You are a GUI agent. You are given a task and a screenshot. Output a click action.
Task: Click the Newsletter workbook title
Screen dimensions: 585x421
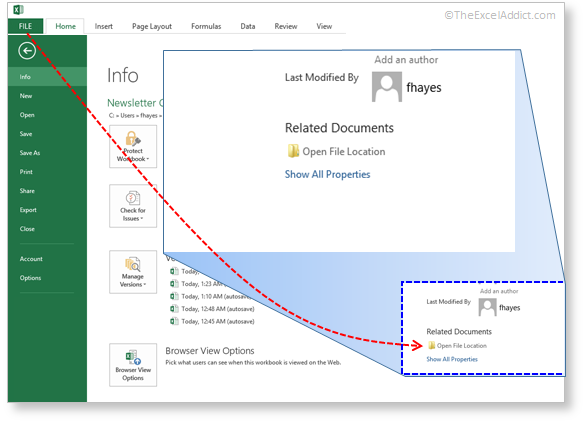coord(135,103)
